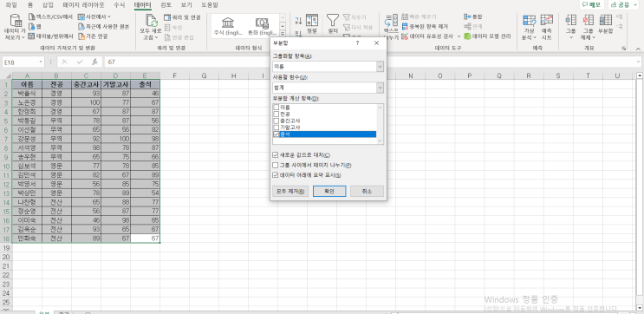Screen dimensions: 644x314
Task: Click the dialog help question mark
Action: [358, 43]
